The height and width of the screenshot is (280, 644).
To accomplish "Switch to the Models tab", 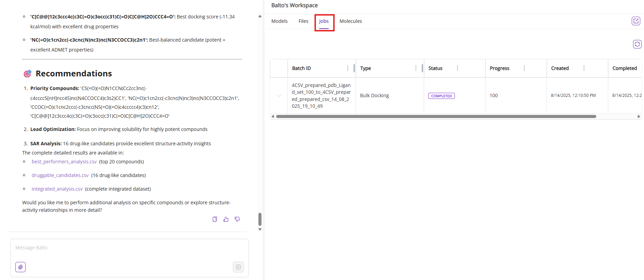I will pyautogui.click(x=279, y=21).
